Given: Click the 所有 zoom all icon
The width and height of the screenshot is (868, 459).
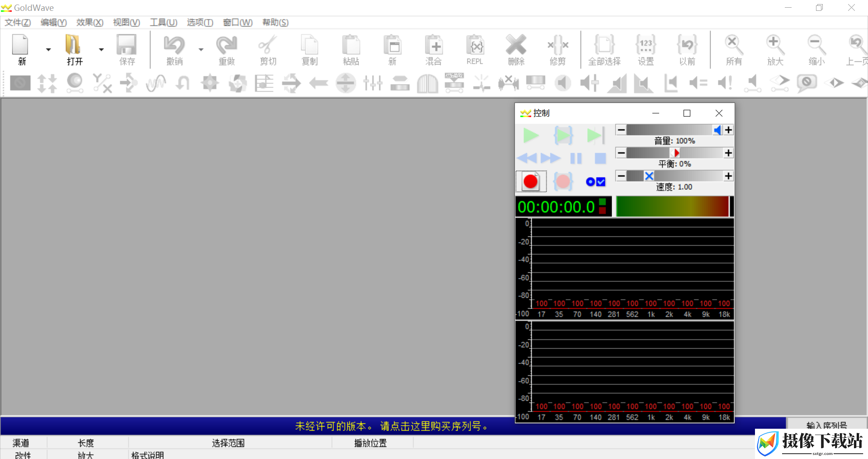Looking at the screenshot, I should [734, 49].
